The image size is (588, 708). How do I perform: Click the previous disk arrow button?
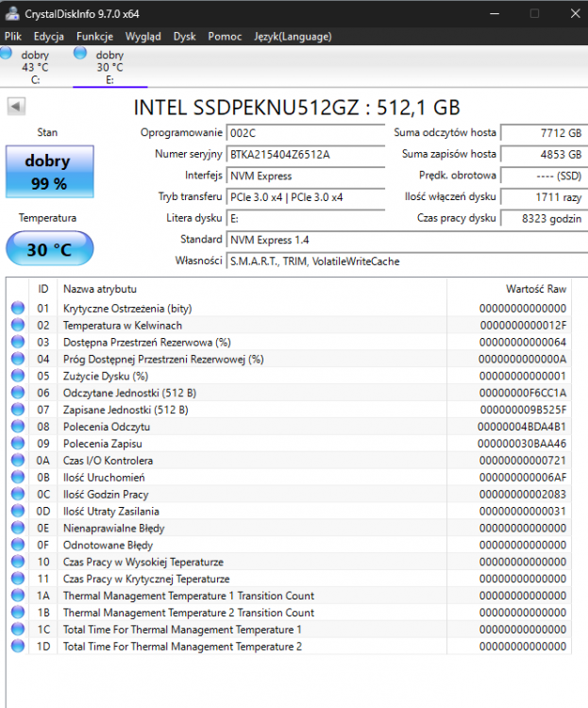tap(16, 107)
